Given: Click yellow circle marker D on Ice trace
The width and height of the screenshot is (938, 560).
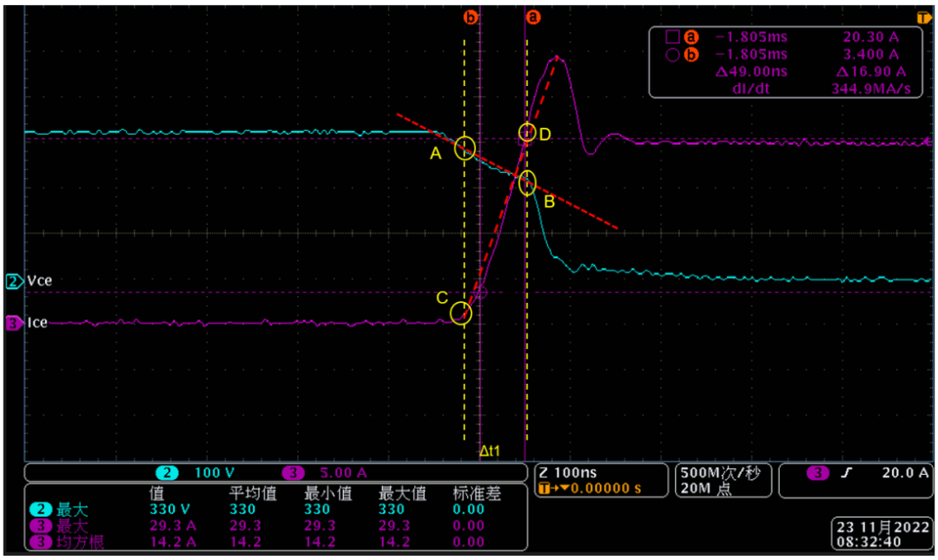Looking at the screenshot, I should click(x=527, y=133).
